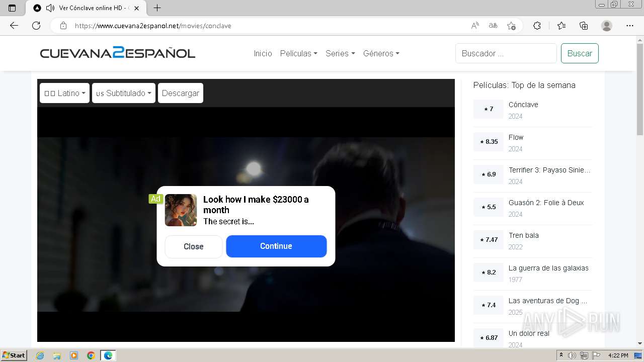The image size is (644, 362).
Task: Open the Series menu
Action: point(340,53)
